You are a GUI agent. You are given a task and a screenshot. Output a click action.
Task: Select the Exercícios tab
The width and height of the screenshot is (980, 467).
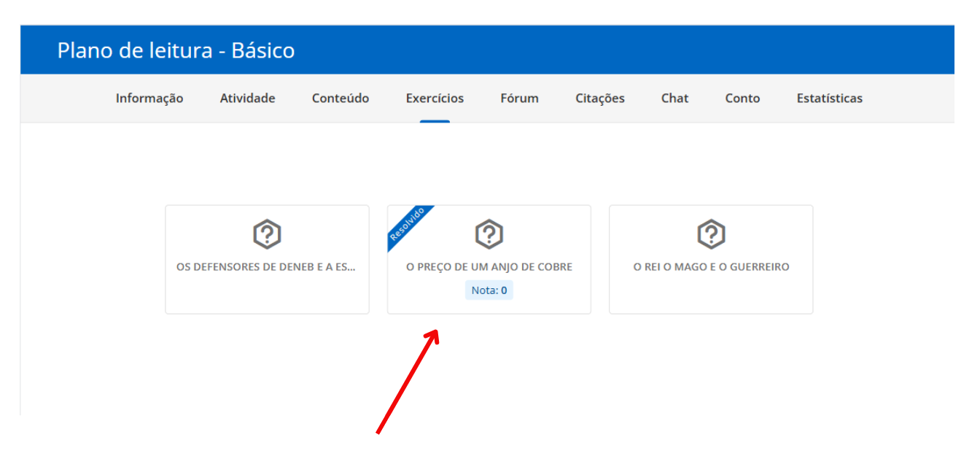(435, 99)
